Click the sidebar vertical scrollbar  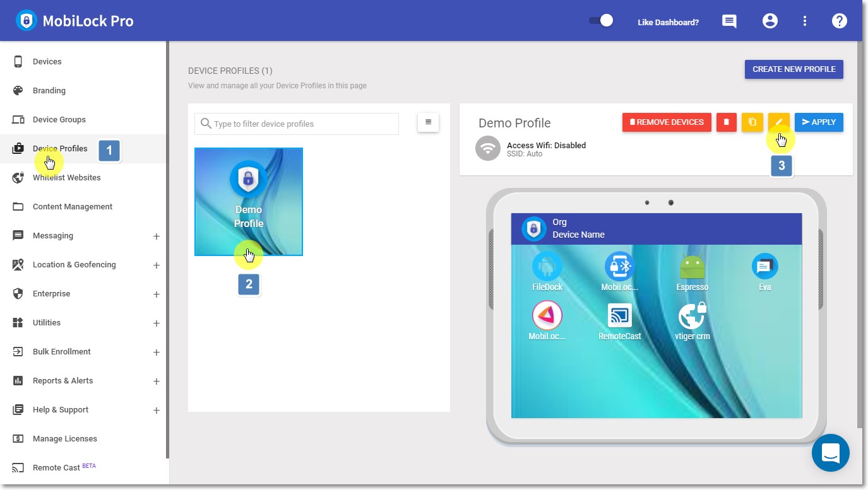coord(168,250)
